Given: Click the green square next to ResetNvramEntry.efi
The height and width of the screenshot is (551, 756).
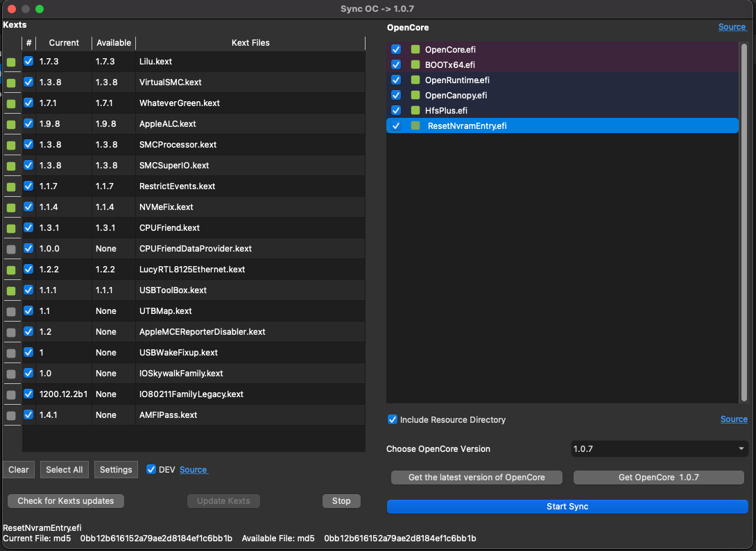Looking at the screenshot, I should coord(415,125).
